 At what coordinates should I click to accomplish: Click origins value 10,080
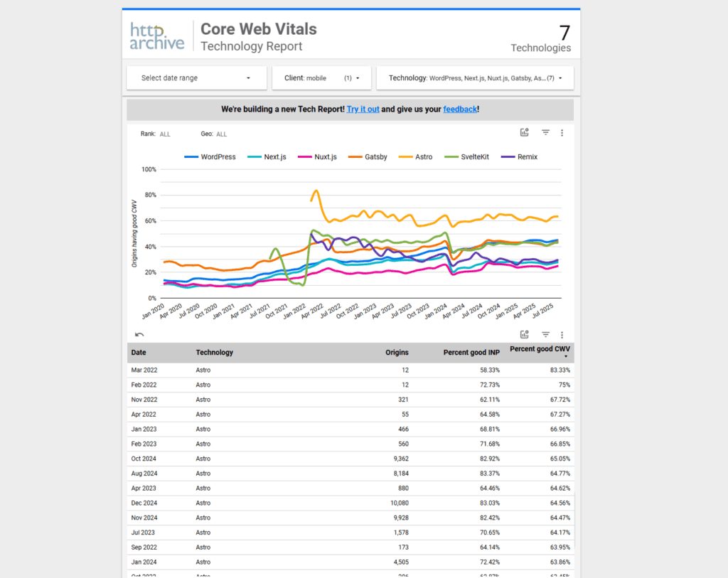point(400,503)
